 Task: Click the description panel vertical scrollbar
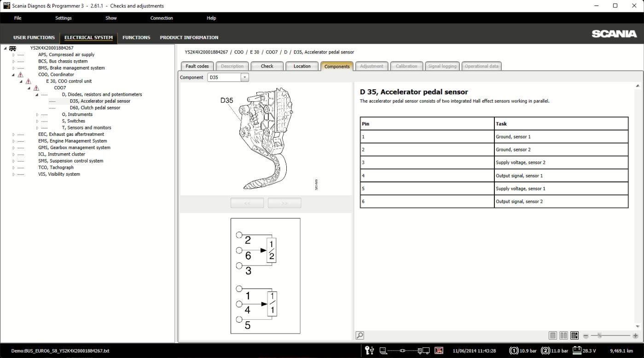pos(638,206)
